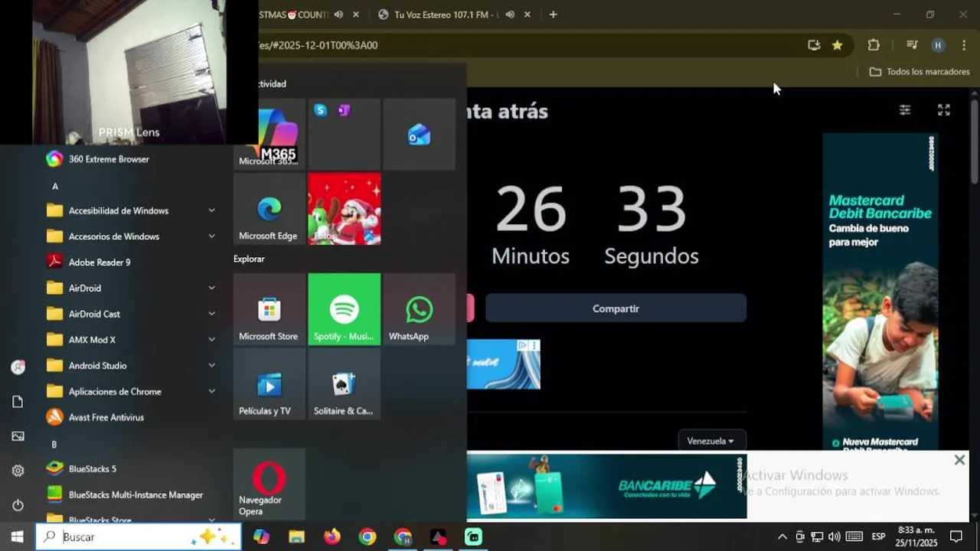Expand the Android Studio folder
980x551 pixels.
(132, 366)
